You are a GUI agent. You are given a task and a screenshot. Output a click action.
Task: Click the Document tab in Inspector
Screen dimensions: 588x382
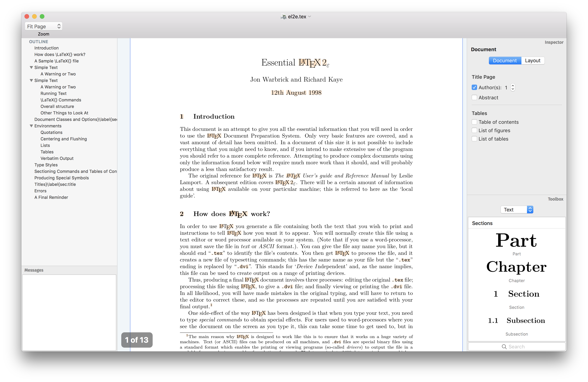[504, 60]
